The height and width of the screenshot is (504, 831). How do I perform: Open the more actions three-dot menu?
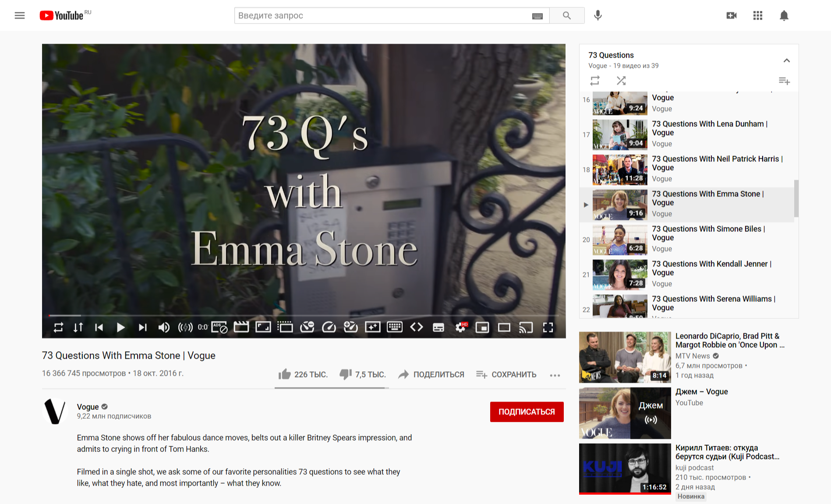click(555, 375)
